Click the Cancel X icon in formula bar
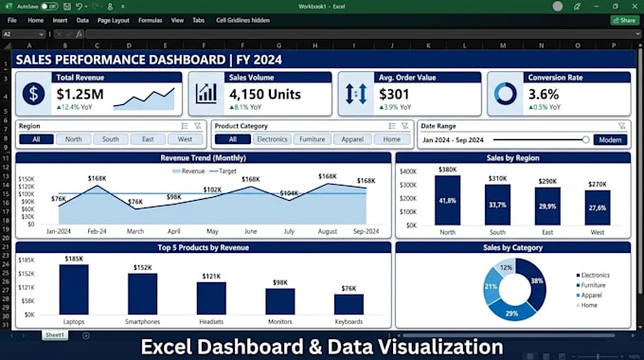 pos(59,34)
